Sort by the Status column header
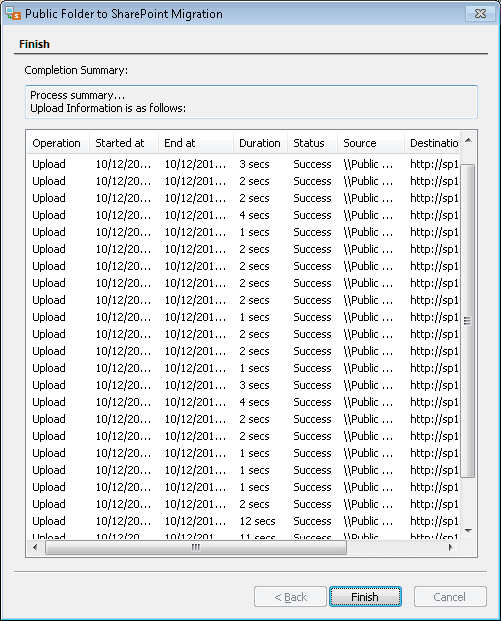The height and width of the screenshot is (621, 501). click(312, 143)
